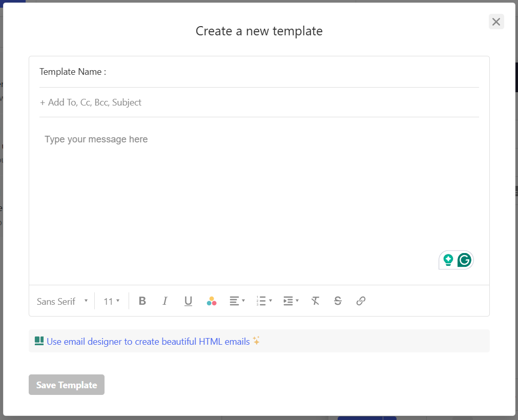Open the text alignment dropdown

click(x=237, y=301)
